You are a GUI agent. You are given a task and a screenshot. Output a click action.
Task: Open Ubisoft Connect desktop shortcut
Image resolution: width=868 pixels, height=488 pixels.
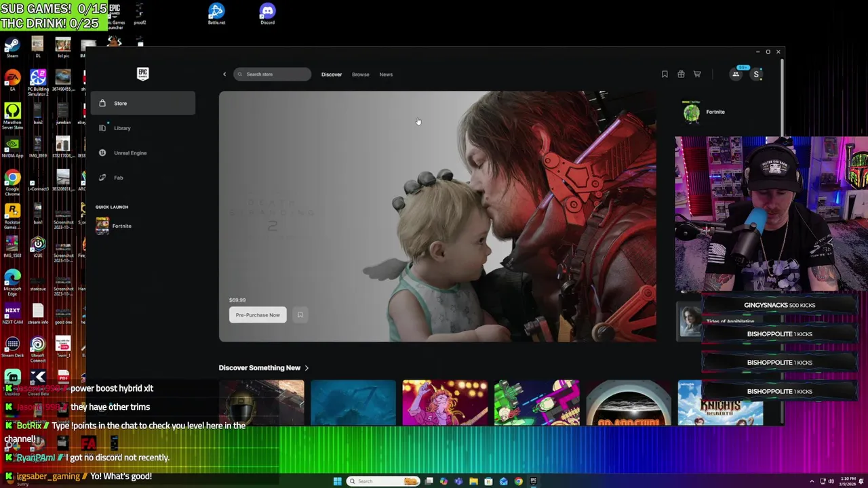tap(38, 349)
